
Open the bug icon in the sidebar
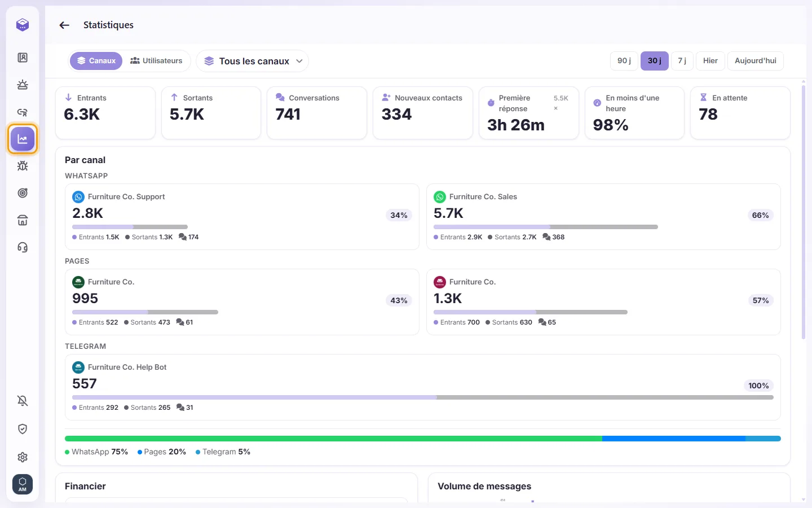click(23, 166)
